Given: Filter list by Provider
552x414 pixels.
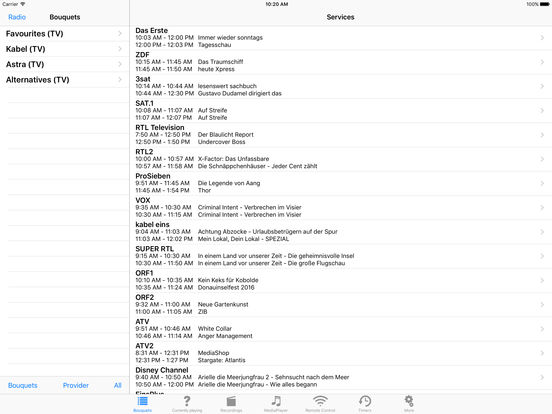Looking at the screenshot, I should pos(76,385).
